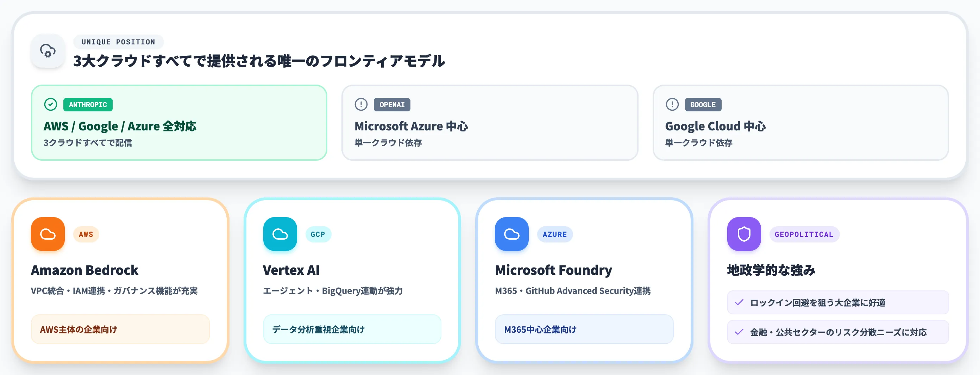Click the blue Microsoft Foundry cloud icon
This screenshot has height=375, width=980.
(x=512, y=234)
